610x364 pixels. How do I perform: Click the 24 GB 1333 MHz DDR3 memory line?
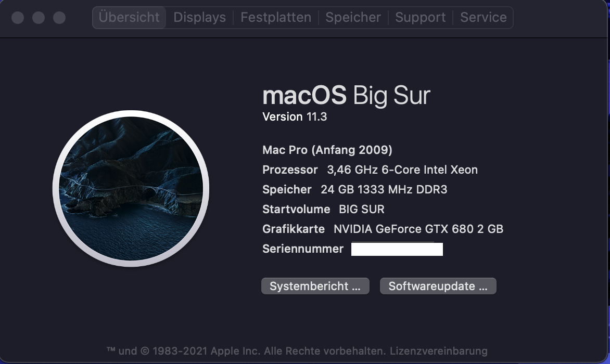tap(384, 190)
